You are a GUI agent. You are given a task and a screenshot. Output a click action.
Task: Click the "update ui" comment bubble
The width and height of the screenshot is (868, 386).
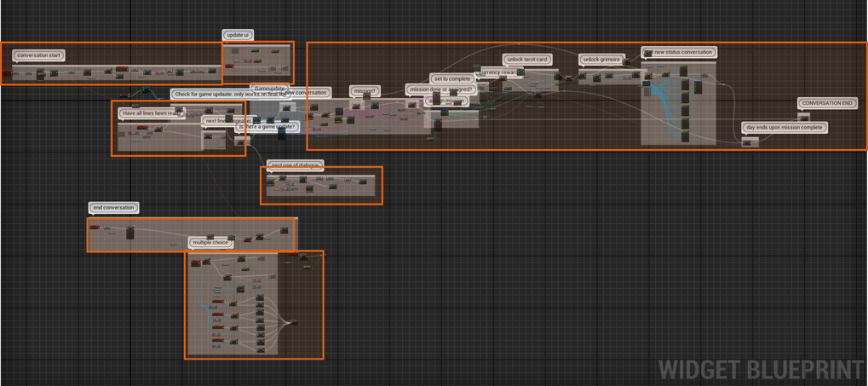point(238,35)
